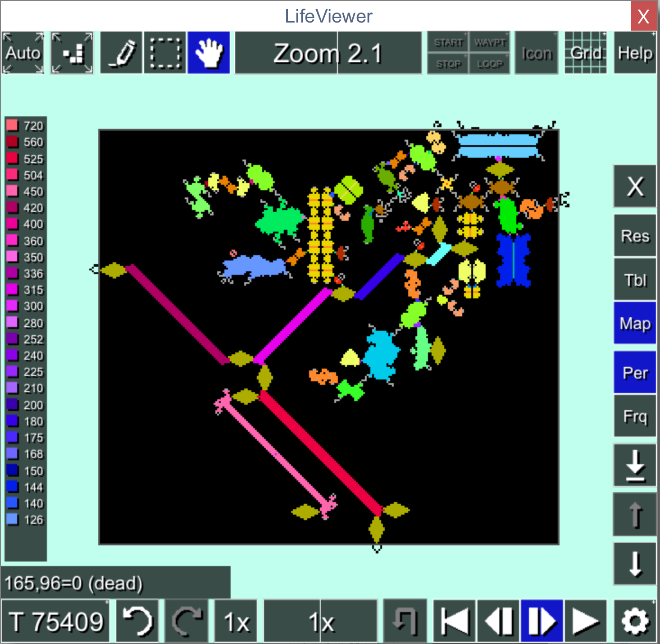Close the identify panel with the side X
The height and width of the screenshot is (644, 660).
pos(635,186)
